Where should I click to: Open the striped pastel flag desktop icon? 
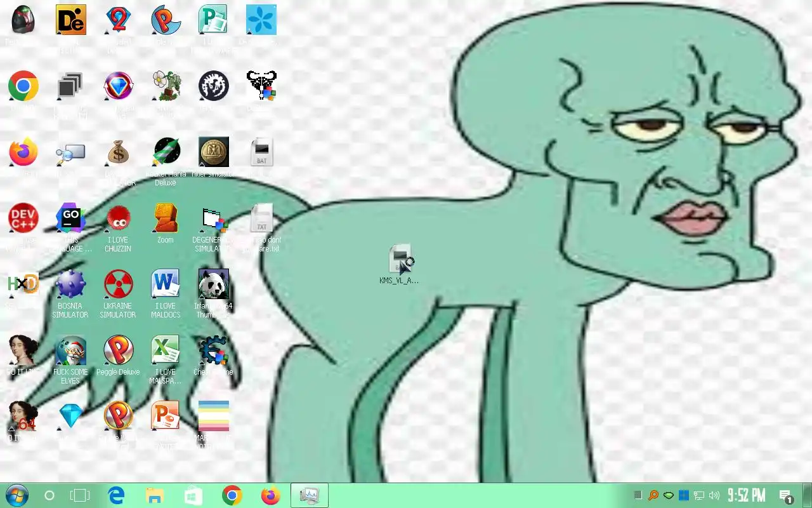(213, 417)
